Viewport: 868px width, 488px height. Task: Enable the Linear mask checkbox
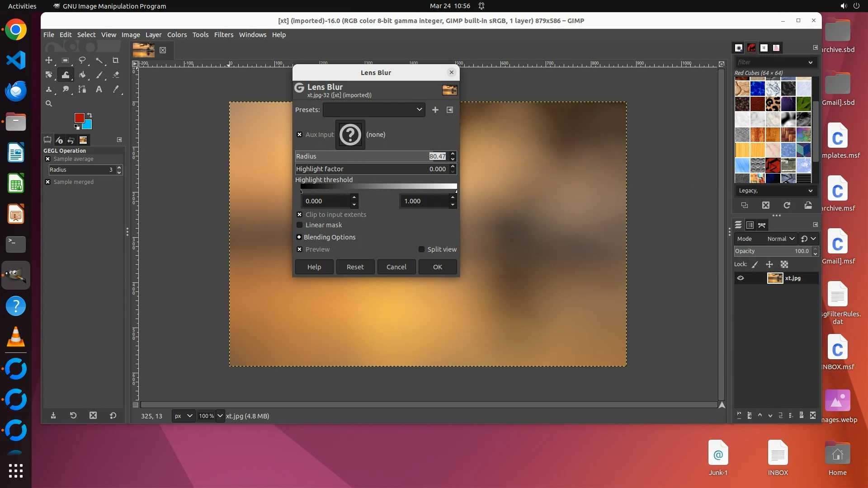pos(299,225)
